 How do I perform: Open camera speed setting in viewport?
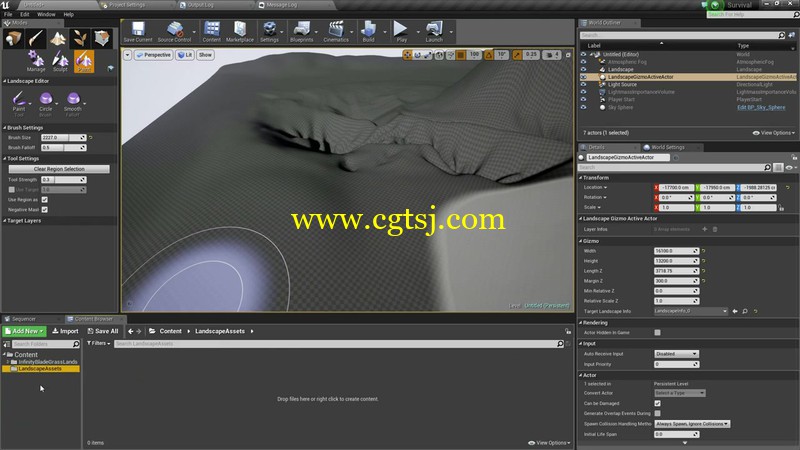[x=552, y=55]
